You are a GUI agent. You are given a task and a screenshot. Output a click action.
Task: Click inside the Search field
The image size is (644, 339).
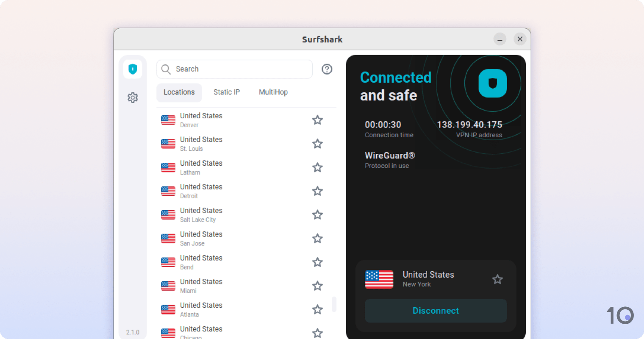[234, 69]
